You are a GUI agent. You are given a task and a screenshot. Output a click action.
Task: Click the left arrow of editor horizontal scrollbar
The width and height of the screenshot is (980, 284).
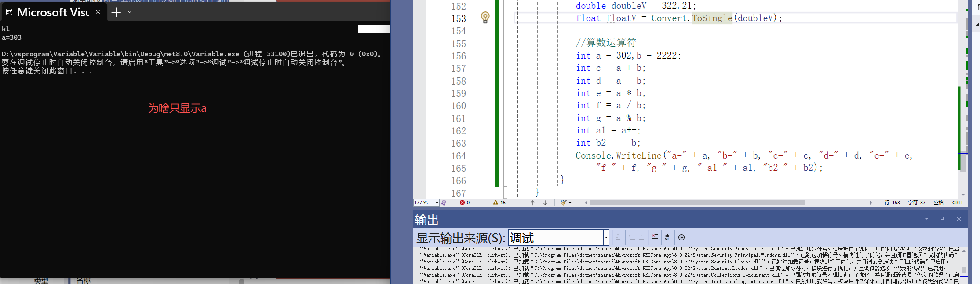586,203
